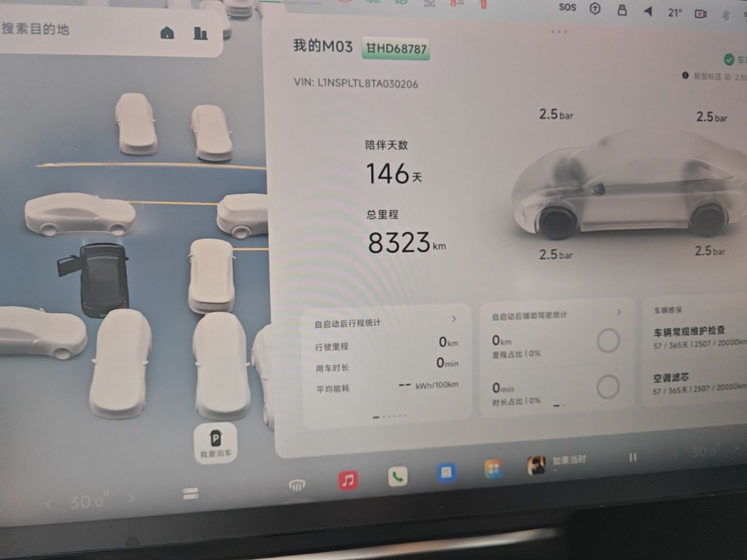Viewport: 747px width, 560px height.
Task: Expand 自启动后辅助驾驶统计 card with chevron
Action: [x=619, y=312]
